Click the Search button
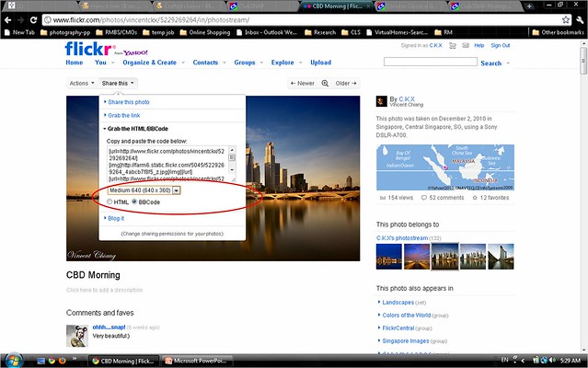The height and width of the screenshot is (368, 588). pyautogui.click(x=490, y=63)
